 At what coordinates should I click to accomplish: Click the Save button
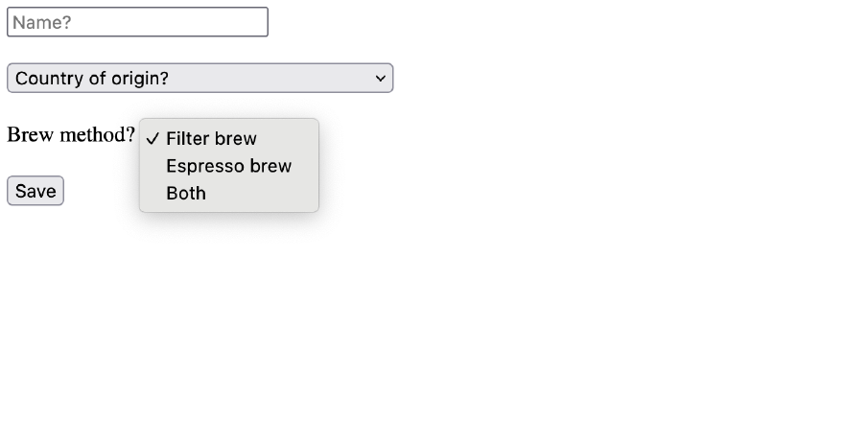click(x=35, y=191)
